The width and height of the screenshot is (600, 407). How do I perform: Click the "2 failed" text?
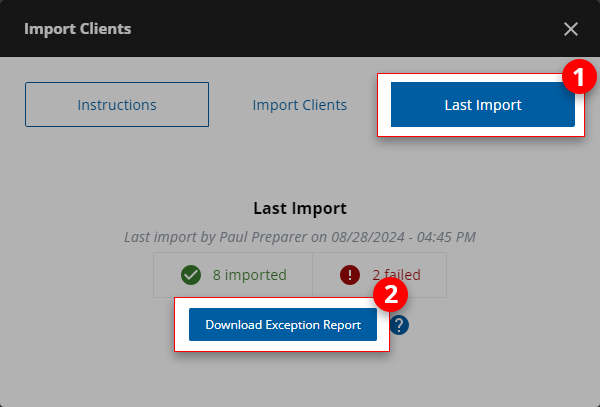[396, 275]
